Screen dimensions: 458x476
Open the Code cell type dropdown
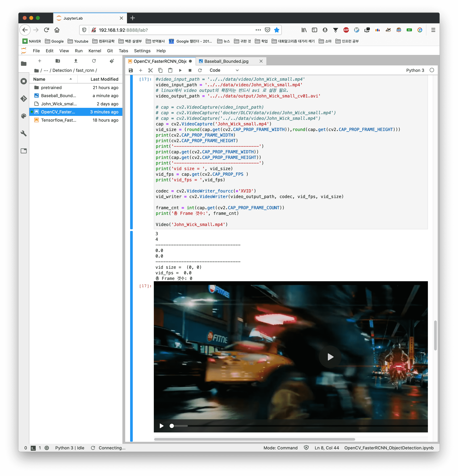tap(224, 70)
